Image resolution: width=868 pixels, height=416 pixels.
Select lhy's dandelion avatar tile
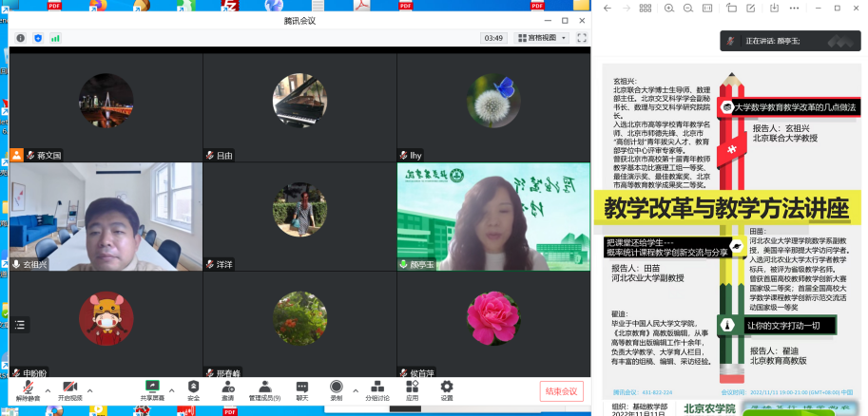(x=493, y=107)
